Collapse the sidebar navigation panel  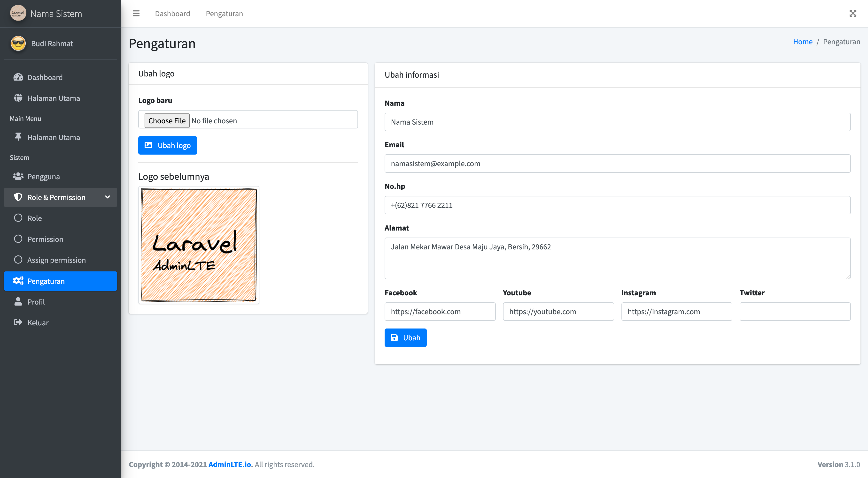coord(136,13)
